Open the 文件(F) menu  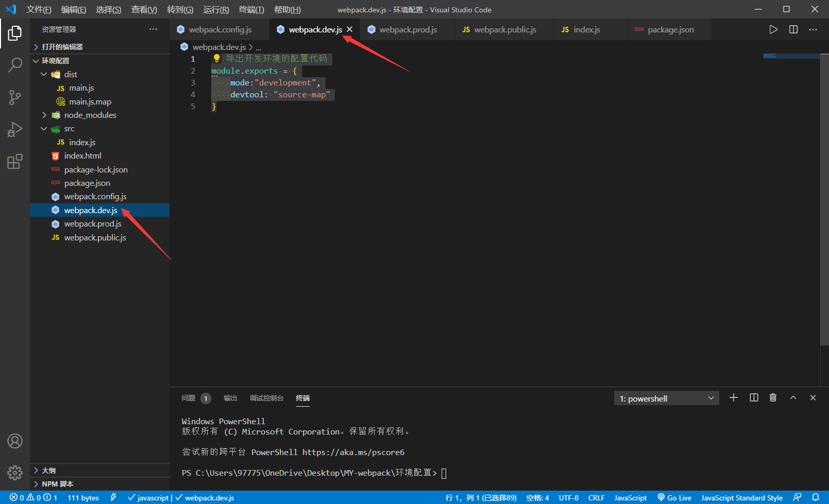pos(39,9)
